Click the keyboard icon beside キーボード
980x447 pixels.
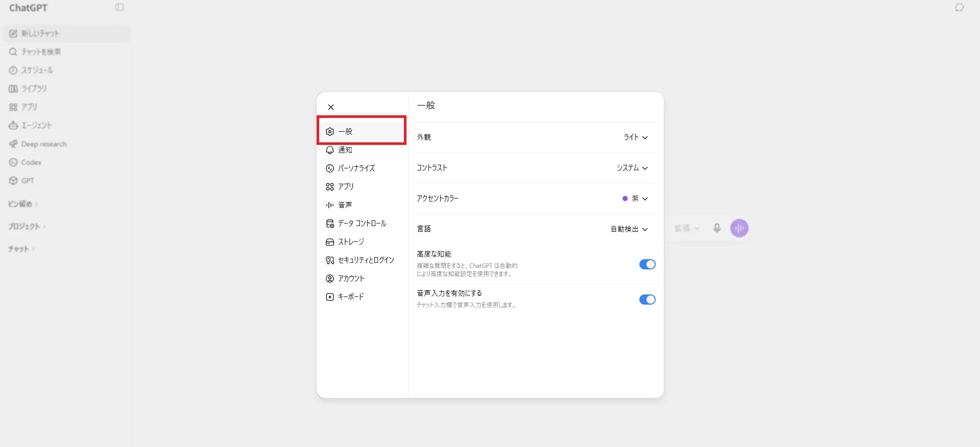[x=330, y=297]
